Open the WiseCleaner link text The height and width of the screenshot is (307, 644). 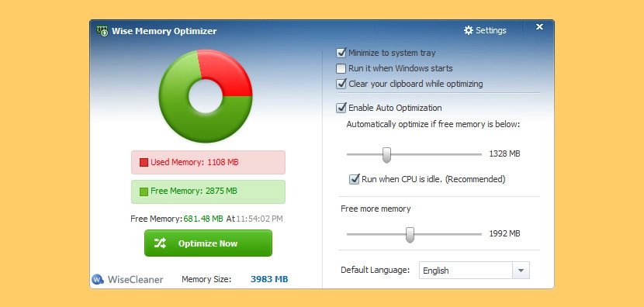(136, 280)
